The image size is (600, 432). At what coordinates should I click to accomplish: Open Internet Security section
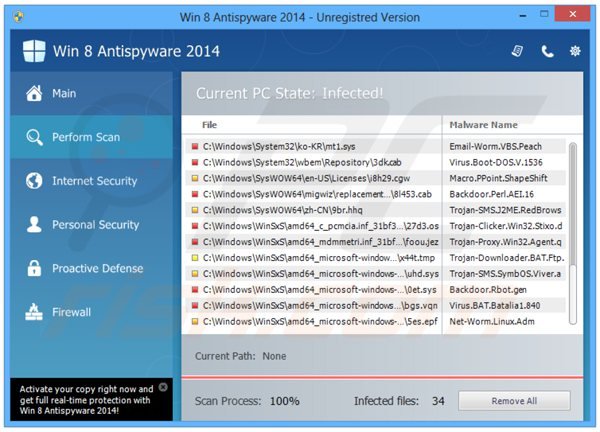(91, 181)
